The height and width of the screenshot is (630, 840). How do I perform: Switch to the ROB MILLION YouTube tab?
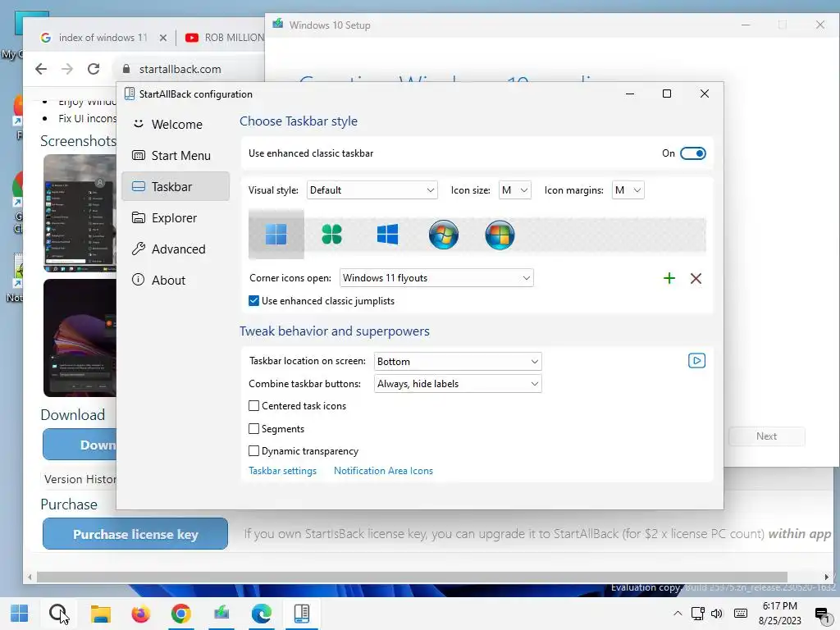click(x=225, y=38)
